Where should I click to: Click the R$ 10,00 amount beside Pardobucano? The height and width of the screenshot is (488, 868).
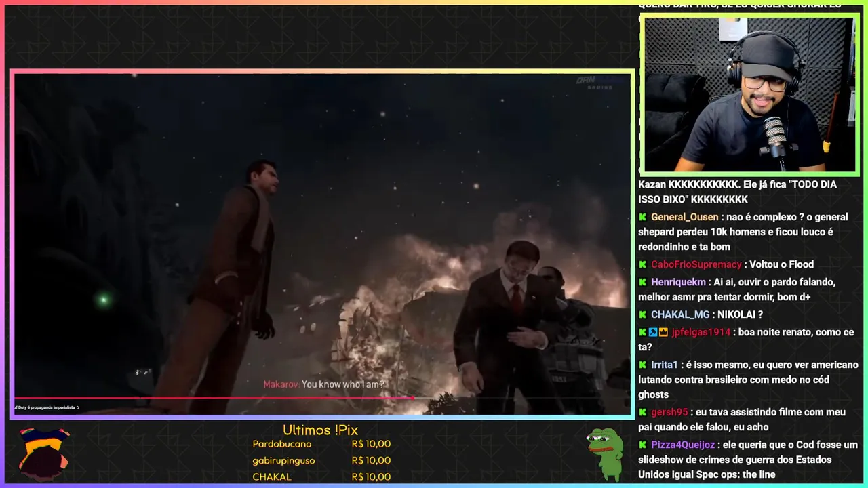(371, 444)
